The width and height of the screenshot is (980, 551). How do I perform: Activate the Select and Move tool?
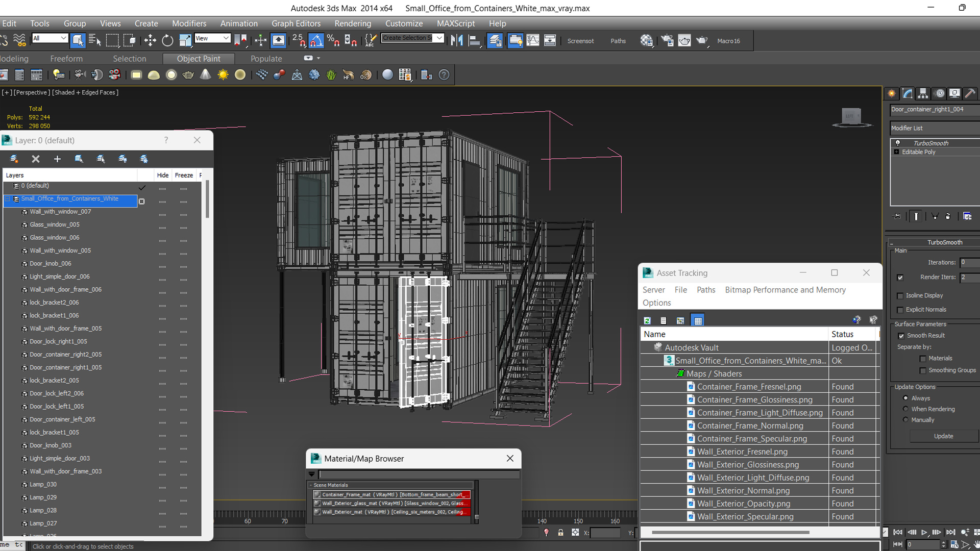click(x=150, y=40)
